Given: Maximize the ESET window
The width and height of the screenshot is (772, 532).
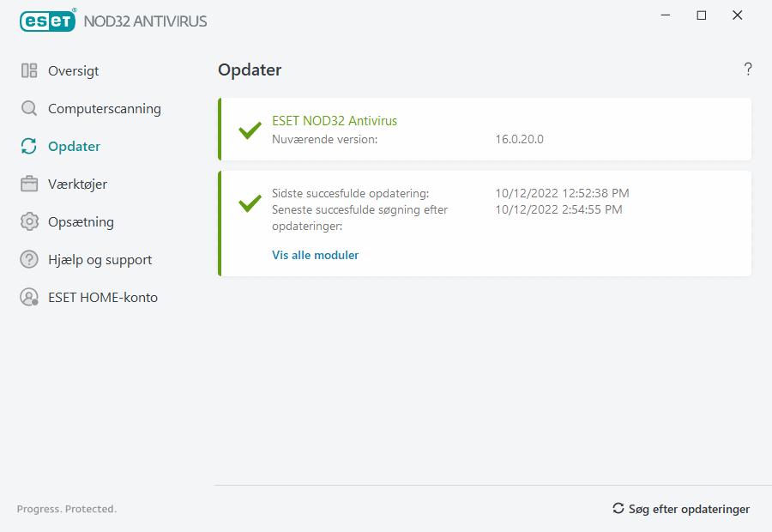Looking at the screenshot, I should 702,15.
